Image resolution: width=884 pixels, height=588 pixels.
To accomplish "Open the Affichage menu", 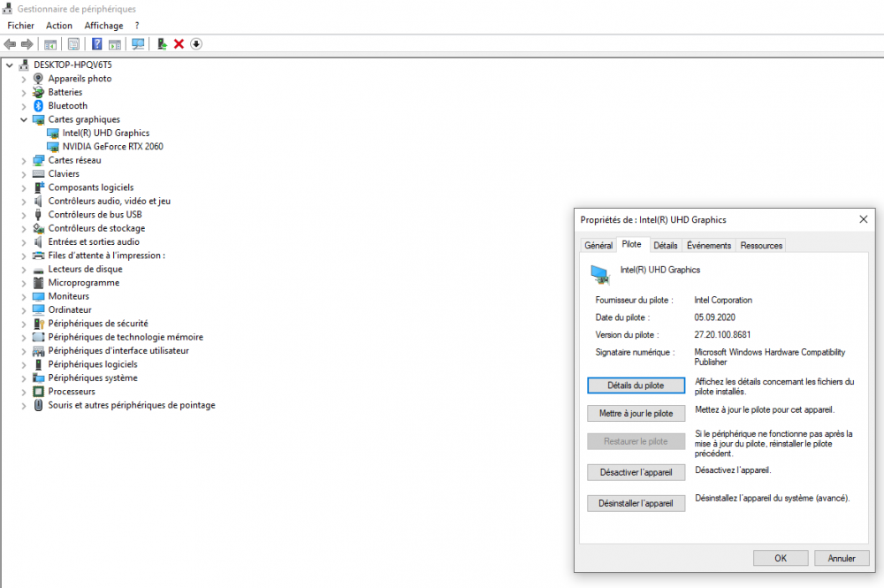I will coord(103,26).
